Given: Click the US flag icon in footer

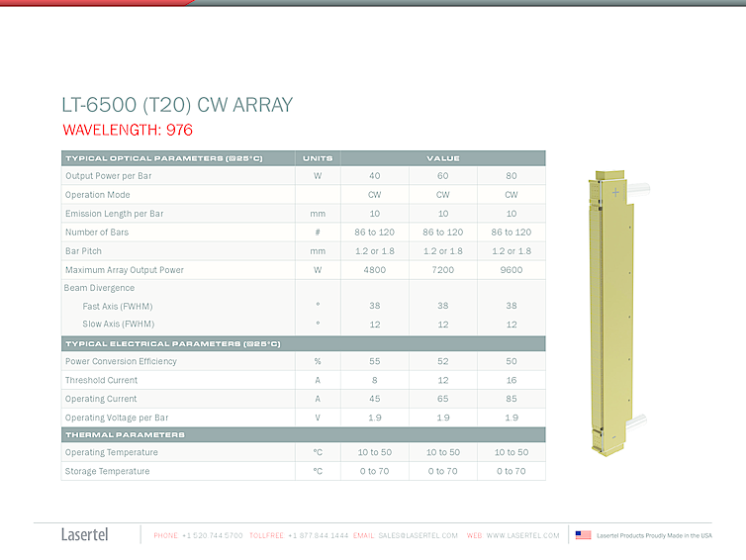Looking at the screenshot, I should point(583,535).
